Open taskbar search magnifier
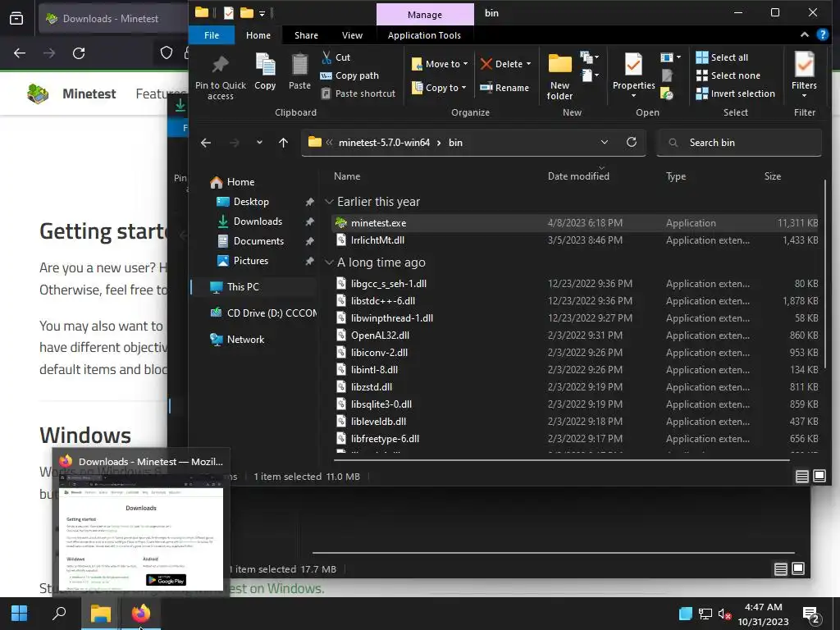The width and height of the screenshot is (840, 630). click(x=59, y=614)
